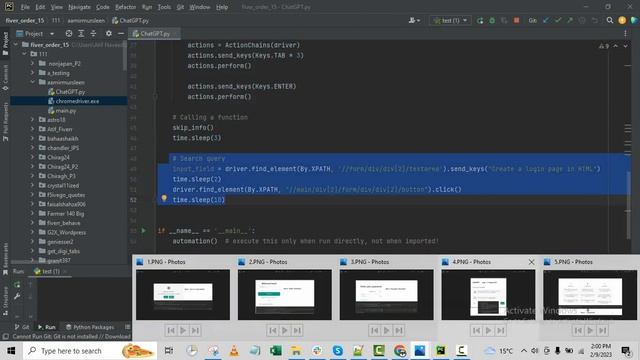Click the Git Push arrow icon
Viewport: 640px width, 360px height.
click(x=570, y=20)
